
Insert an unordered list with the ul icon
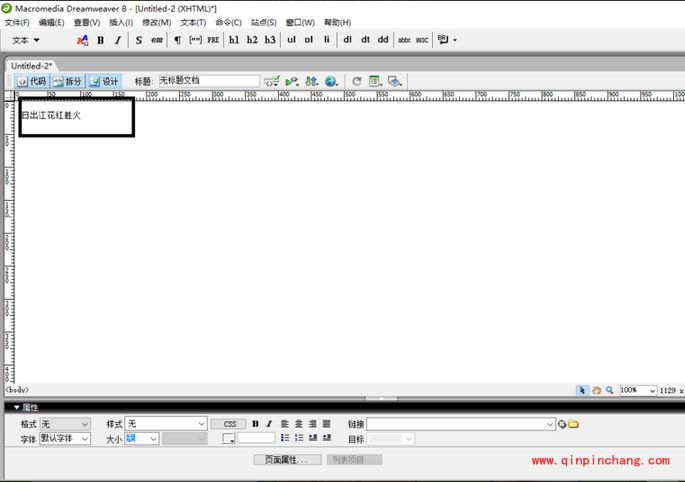tap(291, 40)
